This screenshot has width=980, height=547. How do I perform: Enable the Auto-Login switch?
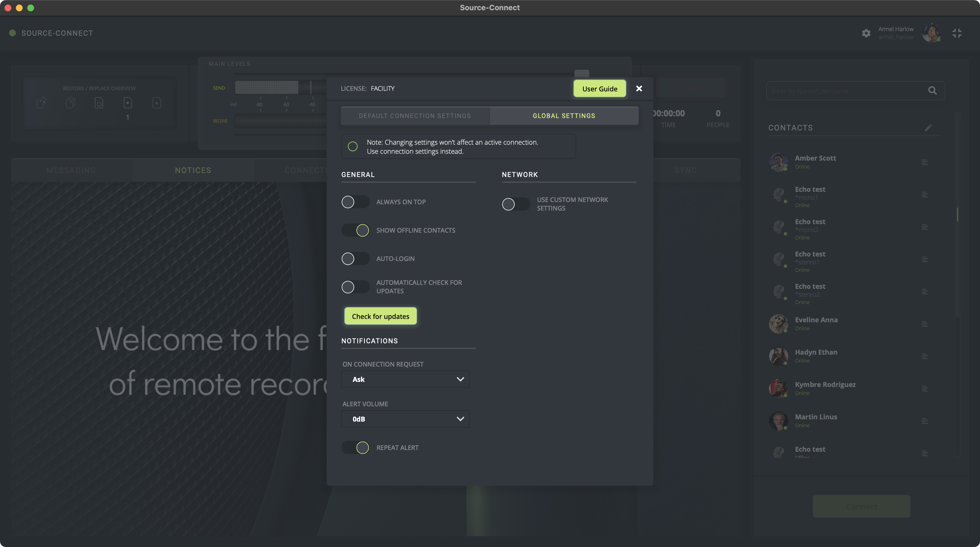tap(355, 259)
